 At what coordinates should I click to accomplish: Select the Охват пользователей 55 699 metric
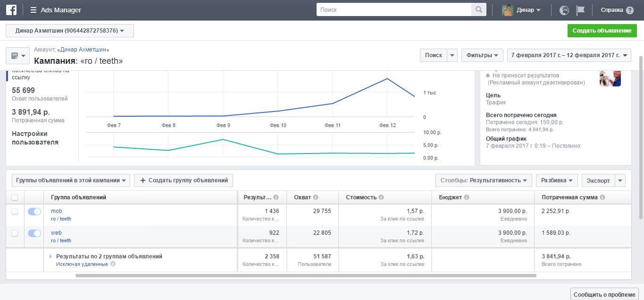click(40, 94)
